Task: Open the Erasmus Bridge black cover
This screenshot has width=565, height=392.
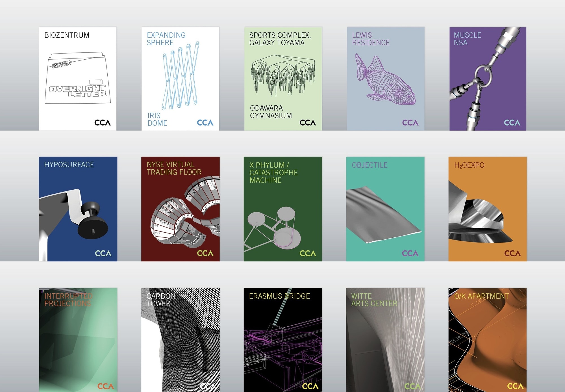Action: point(283,340)
